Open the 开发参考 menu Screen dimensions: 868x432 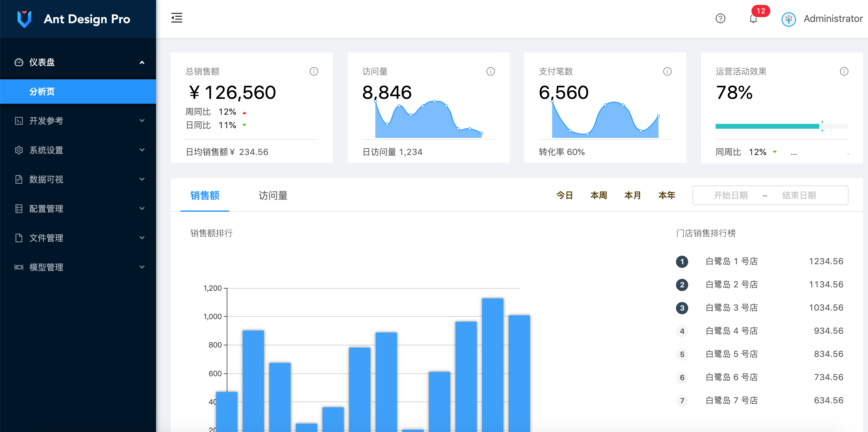(x=78, y=121)
